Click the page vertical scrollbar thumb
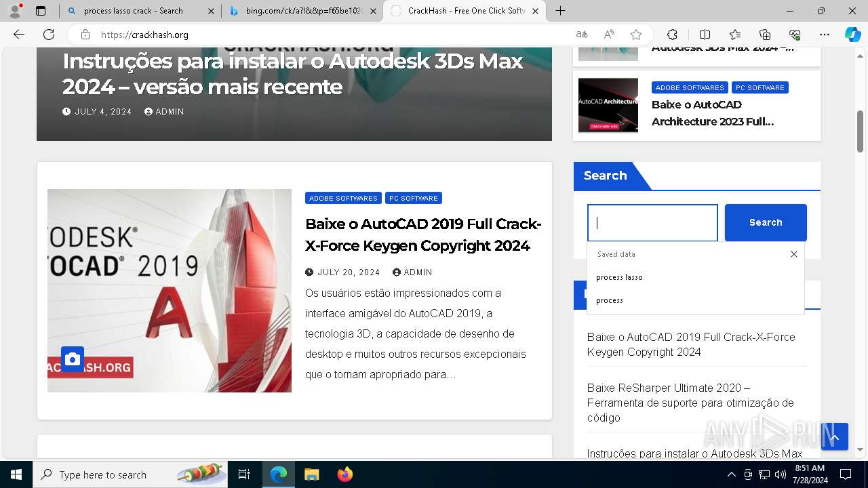This screenshot has width=868, height=488. click(x=861, y=132)
